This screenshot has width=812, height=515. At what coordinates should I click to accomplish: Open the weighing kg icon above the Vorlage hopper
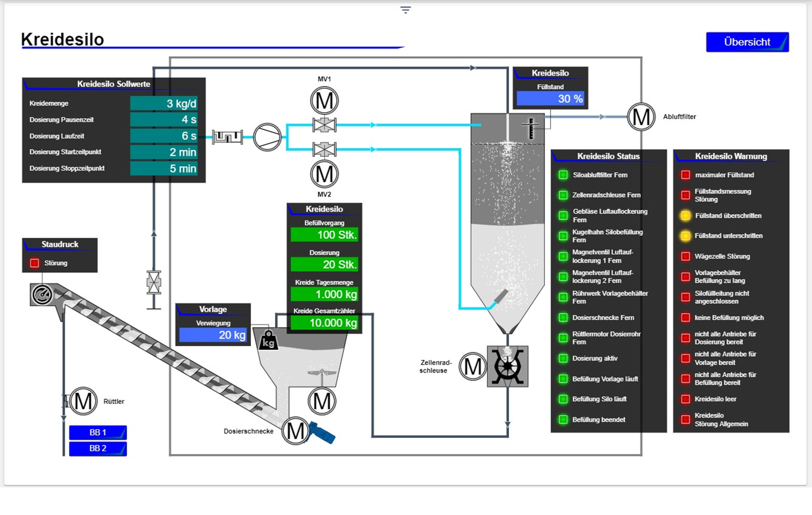(x=268, y=341)
